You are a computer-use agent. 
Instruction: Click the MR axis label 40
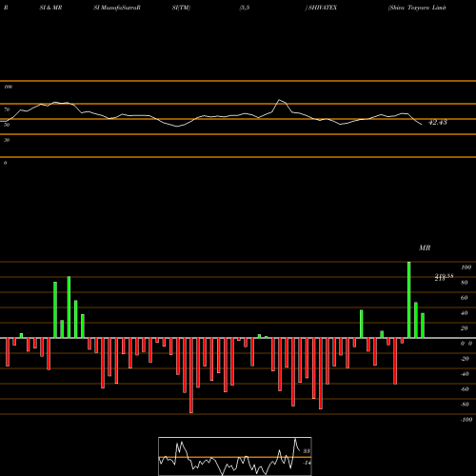pyautogui.click(x=464, y=313)
